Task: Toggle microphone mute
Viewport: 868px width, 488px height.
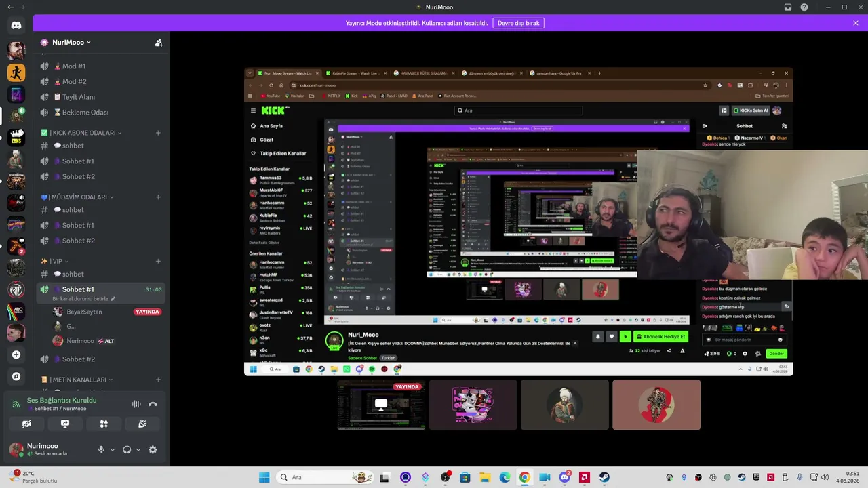Action: click(101, 449)
